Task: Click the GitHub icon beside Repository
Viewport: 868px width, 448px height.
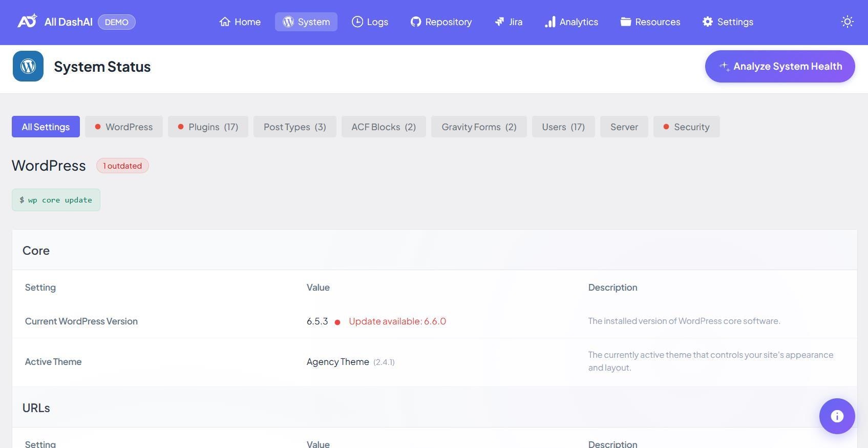Action: [416, 22]
